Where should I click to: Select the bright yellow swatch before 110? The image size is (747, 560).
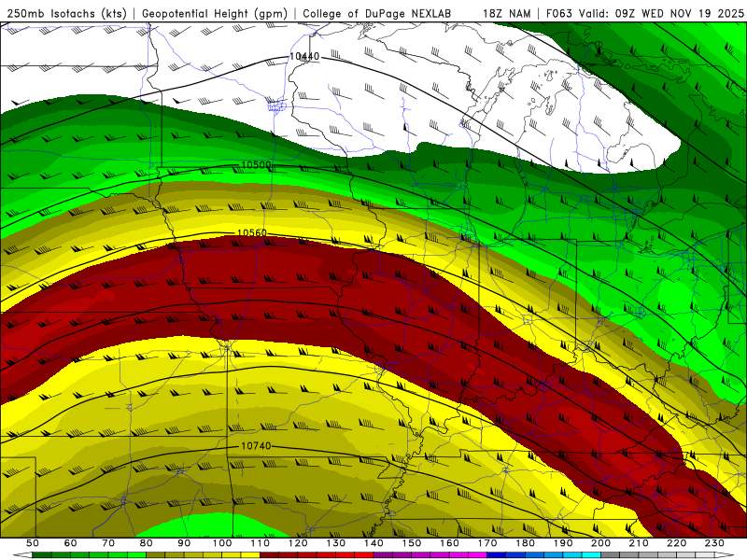point(250,555)
